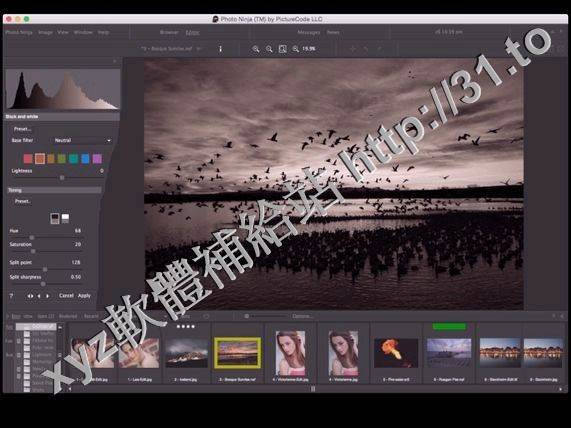Open the Base filter Neutral dropdown
571x428 pixels.
pos(82,140)
